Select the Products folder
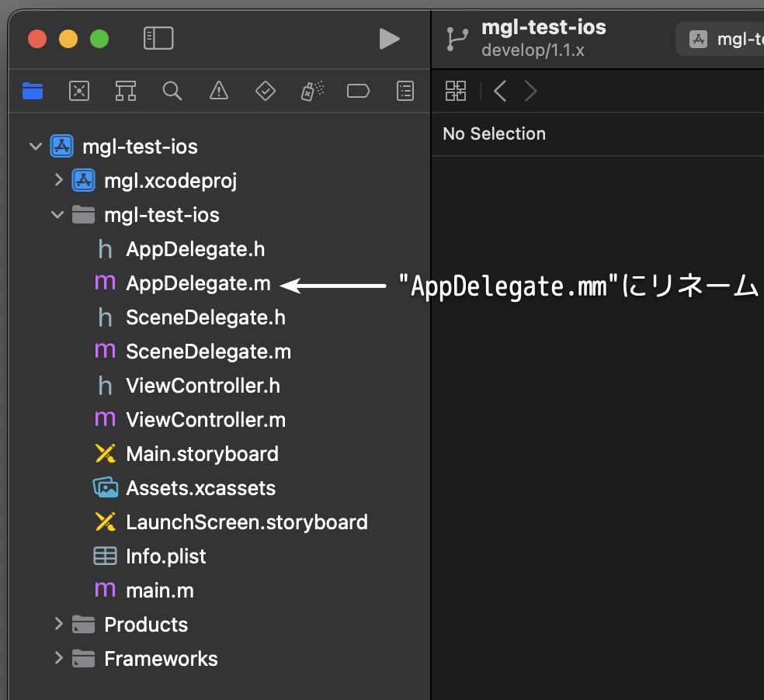764x700 pixels. tap(146, 625)
